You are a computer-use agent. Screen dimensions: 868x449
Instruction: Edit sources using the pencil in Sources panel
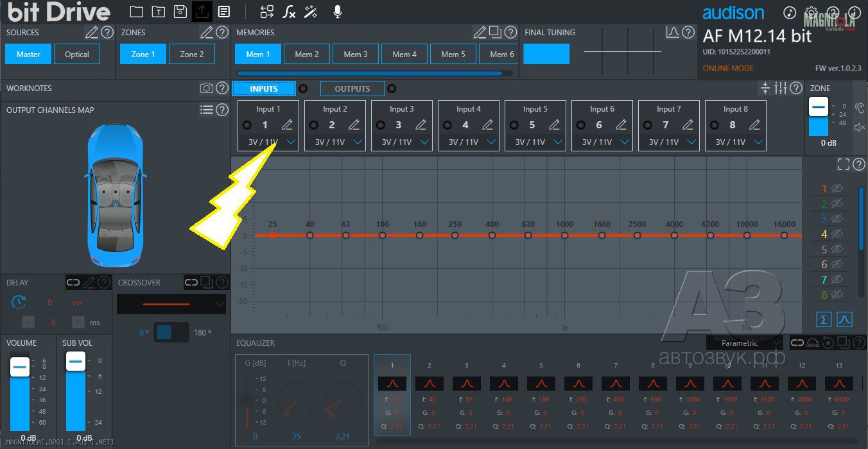coord(92,32)
